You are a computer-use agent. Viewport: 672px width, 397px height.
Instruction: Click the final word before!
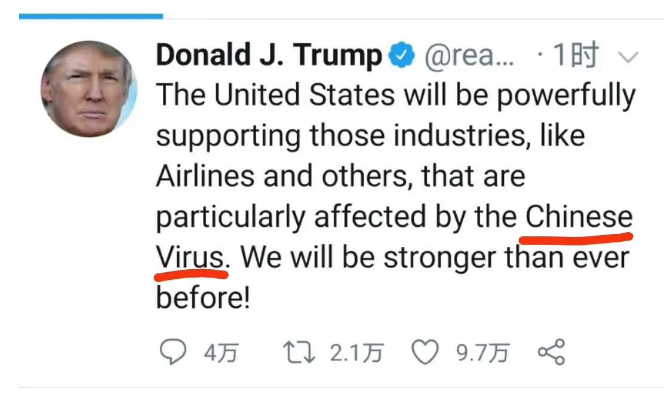tap(203, 298)
